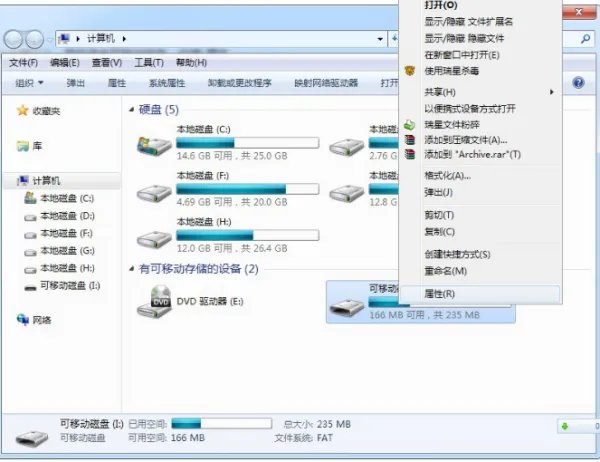600x462 pixels.
Task: Click the Forward navigation arrow
Action: tap(35, 39)
